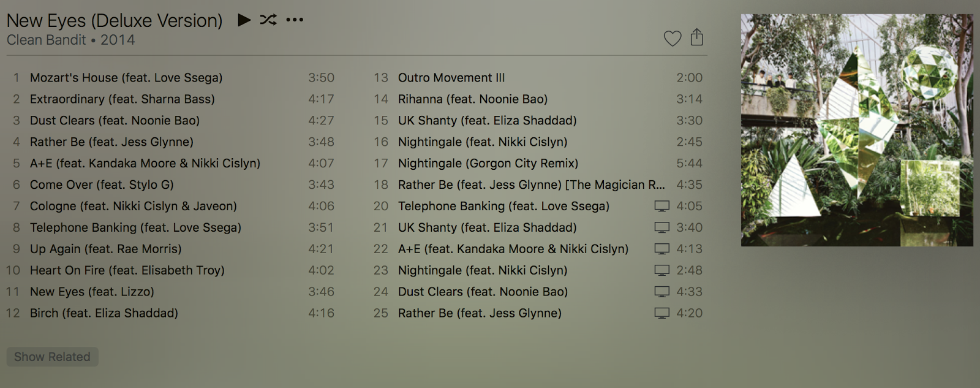The width and height of the screenshot is (980, 388).
Task: Click the video icon for Rather Be track 25
Action: 661,313
